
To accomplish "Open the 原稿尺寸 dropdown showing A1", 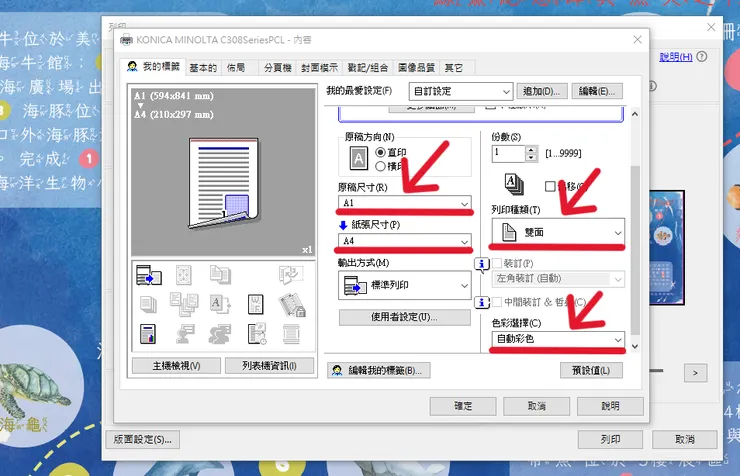I will 404,203.
